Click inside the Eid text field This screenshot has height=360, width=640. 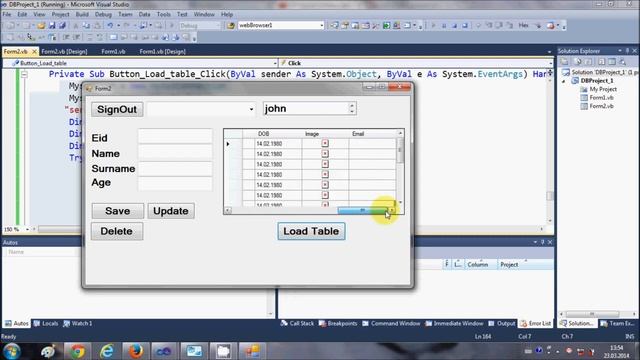(175, 136)
